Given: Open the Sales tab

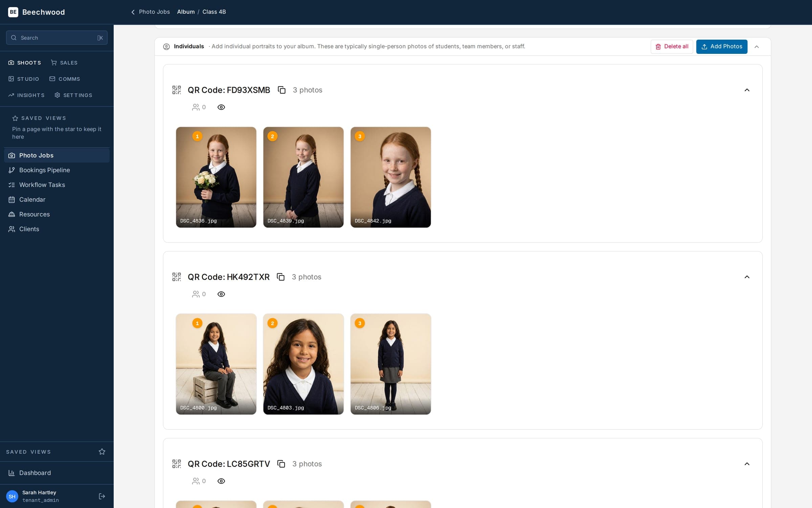Looking at the screenshot, I should (64, 63).
